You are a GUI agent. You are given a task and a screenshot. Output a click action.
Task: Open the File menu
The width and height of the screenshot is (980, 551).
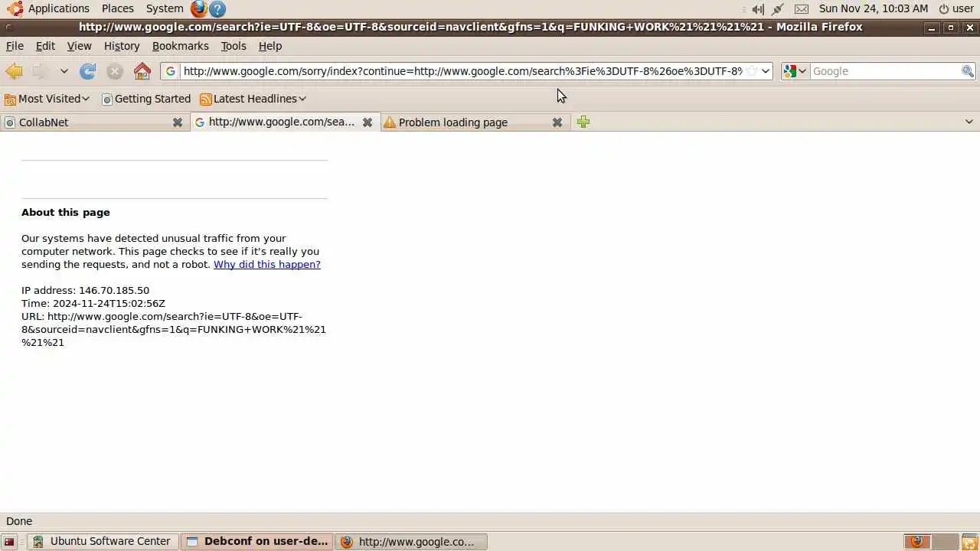point(15,46)
